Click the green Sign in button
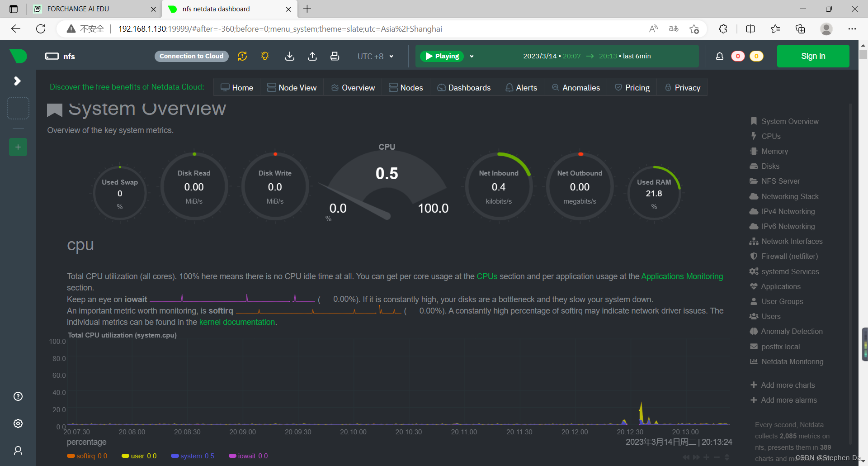Screen dimensions: 868x466 813,56
